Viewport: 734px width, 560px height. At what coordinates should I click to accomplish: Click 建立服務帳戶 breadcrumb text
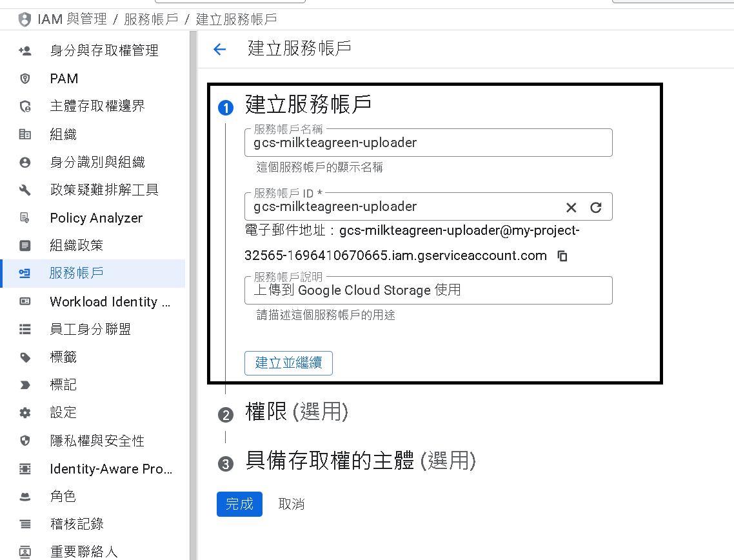[x=236, y=19]
